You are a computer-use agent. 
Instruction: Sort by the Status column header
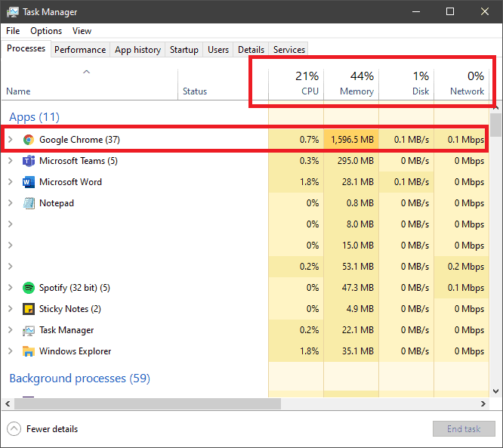click(x=223, y=84)
